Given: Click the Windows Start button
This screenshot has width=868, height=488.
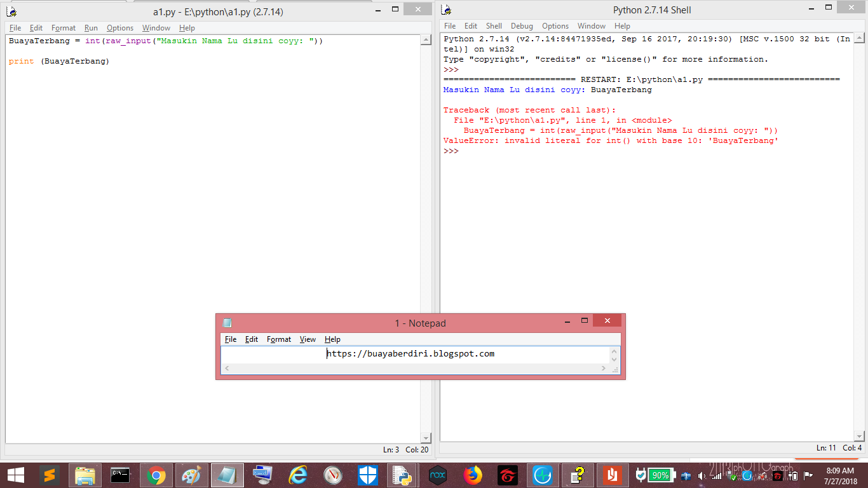Looking at the screenshot, I should click(x=15, y=475).
